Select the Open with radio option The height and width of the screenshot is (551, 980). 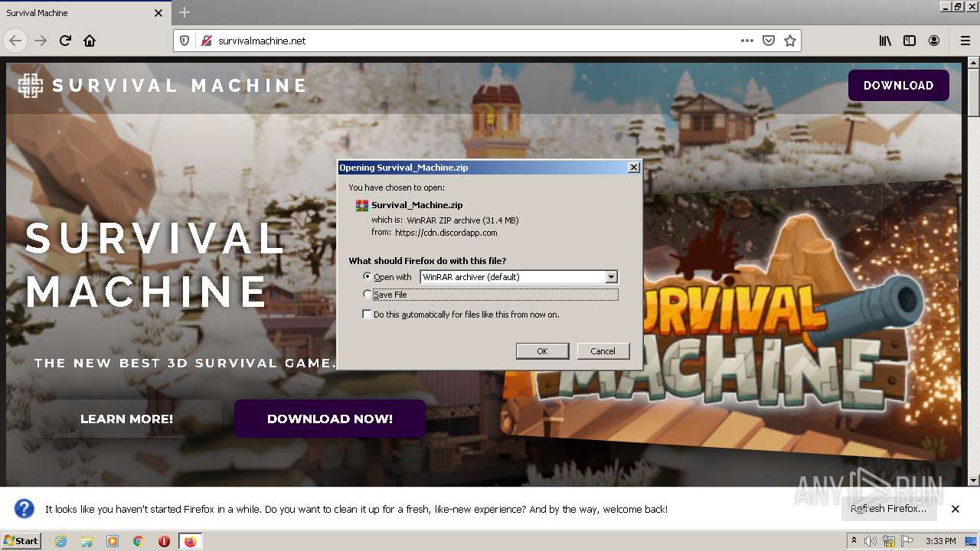point(367,277)
